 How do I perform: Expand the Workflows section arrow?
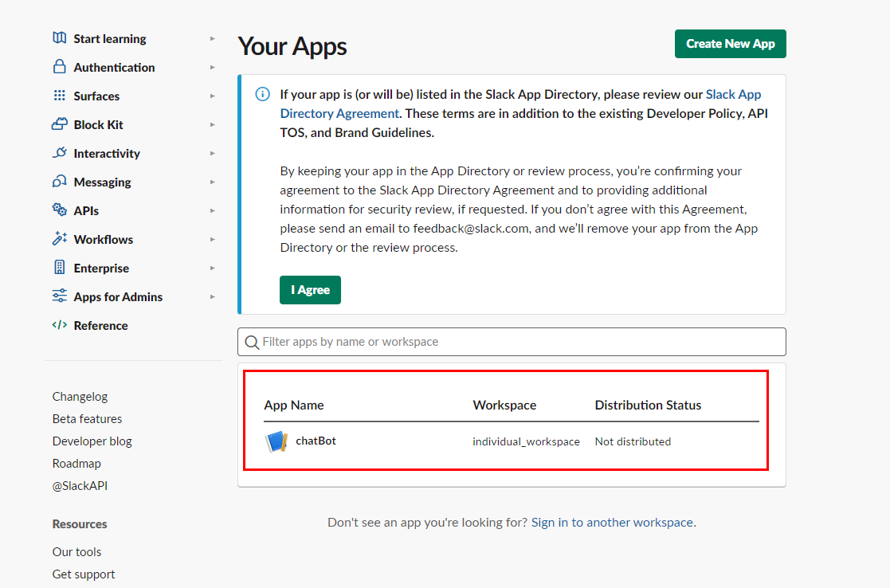[212, 240]
